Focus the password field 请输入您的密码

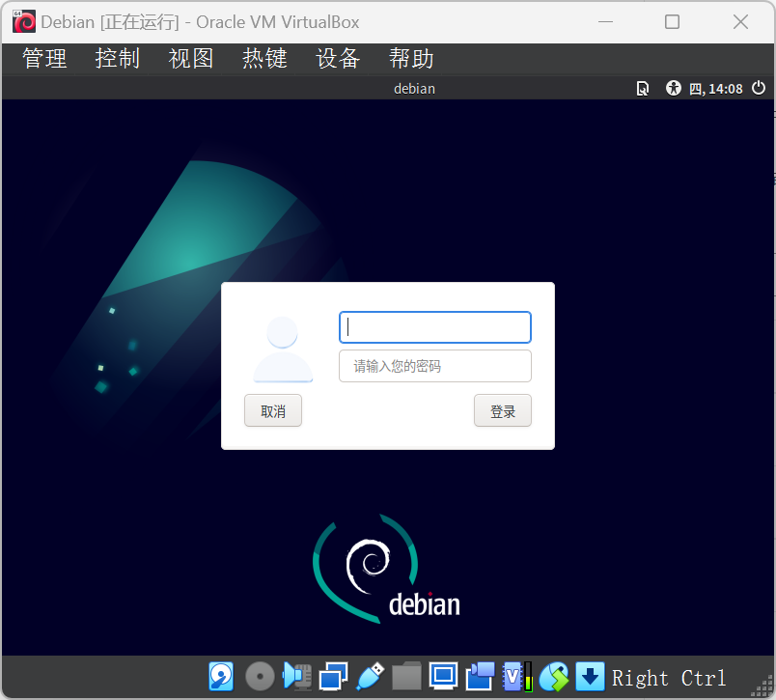(434, 367)
